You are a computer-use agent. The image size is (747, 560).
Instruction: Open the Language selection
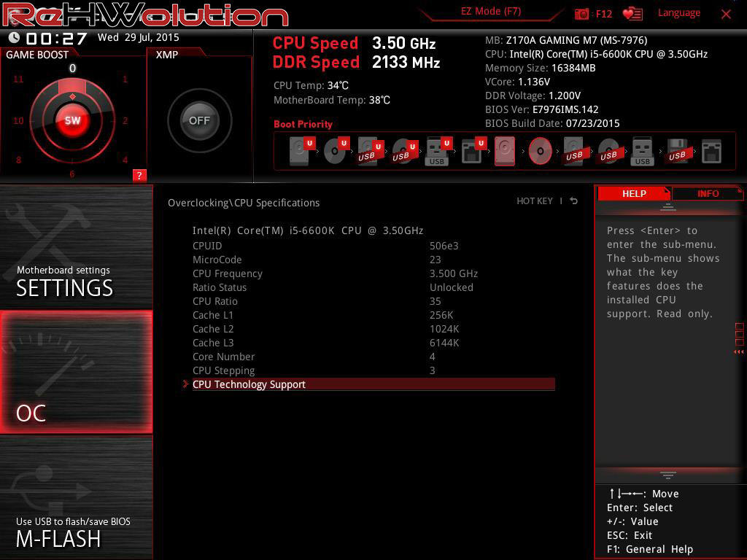pyautogui.click(x=678, y=12)
